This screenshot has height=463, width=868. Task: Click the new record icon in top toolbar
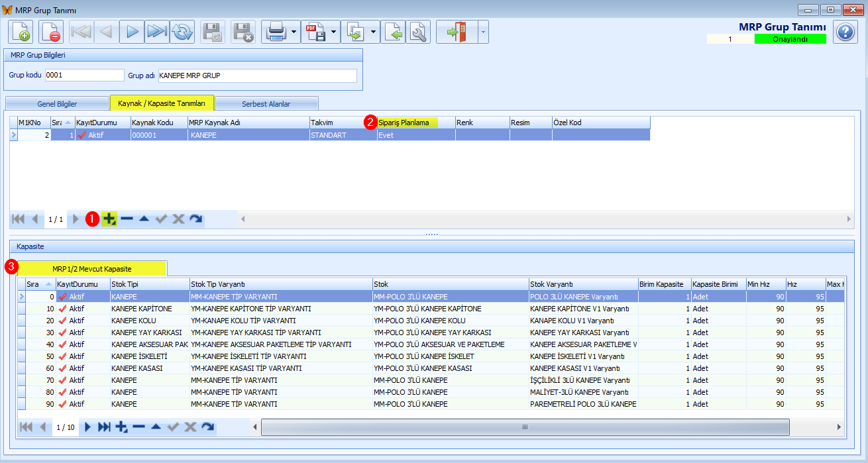click(21, 32)
